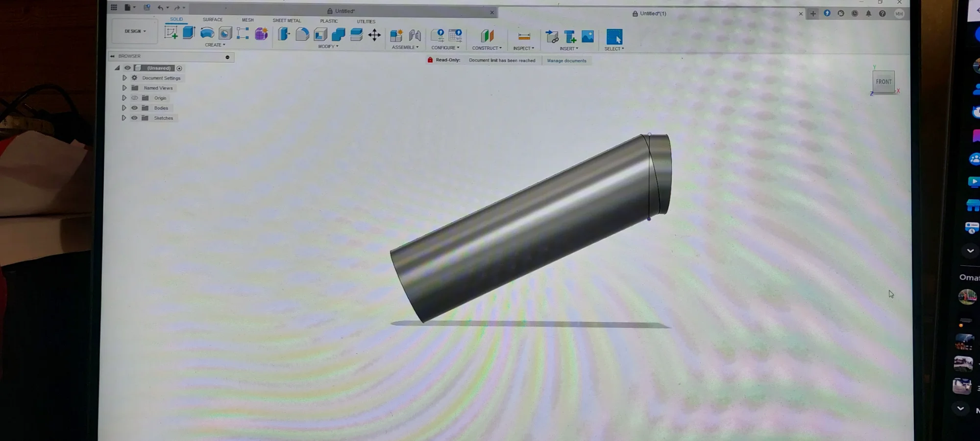Choose the Revolve tool icon

pos(207,33)
